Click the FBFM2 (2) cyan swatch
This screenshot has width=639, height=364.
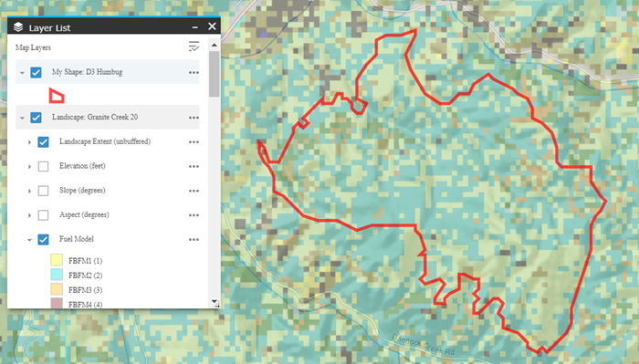click(57, 275)
